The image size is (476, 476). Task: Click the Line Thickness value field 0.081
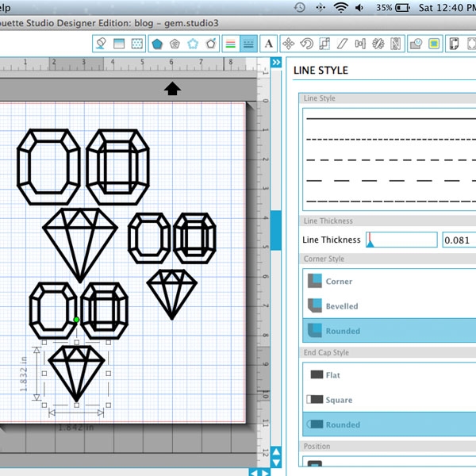[x=459, y=240]
